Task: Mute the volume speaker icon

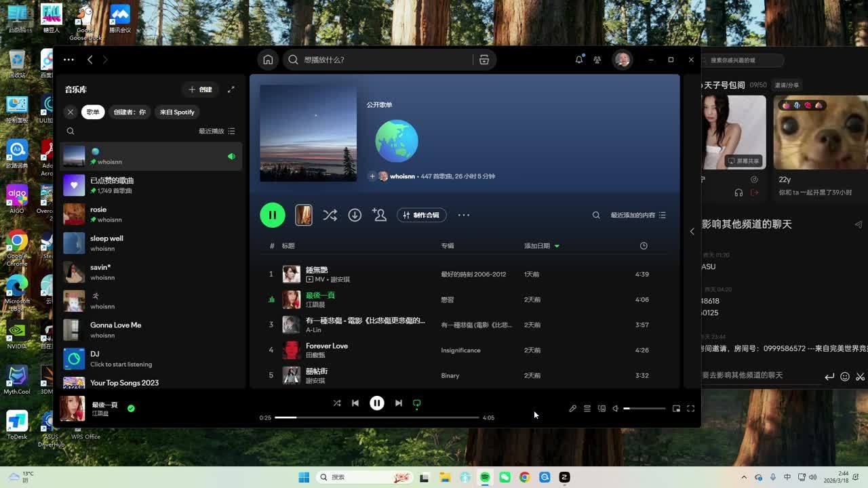Action: click(615, 409)
